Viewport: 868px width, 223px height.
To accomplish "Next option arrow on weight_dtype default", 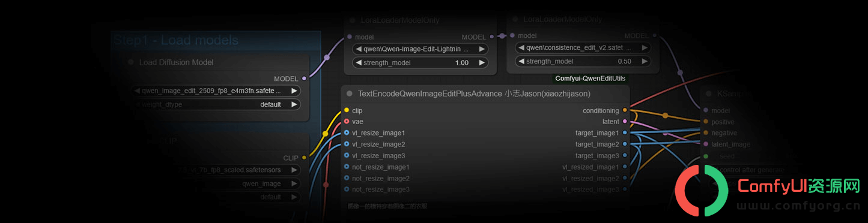I will pyautogui.click(x=294, y=104).
